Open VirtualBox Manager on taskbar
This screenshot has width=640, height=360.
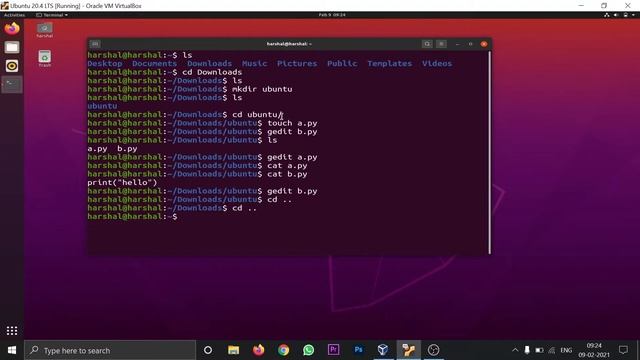point(383,350)
